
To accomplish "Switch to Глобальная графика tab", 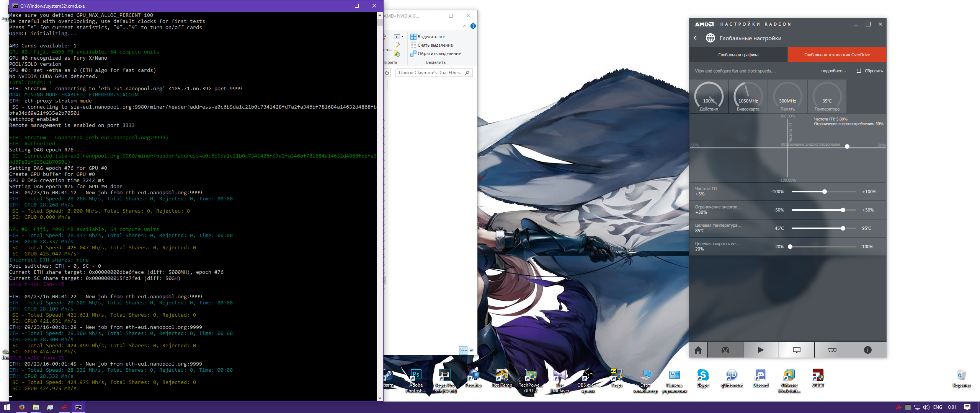I will [x=738, y=55].
